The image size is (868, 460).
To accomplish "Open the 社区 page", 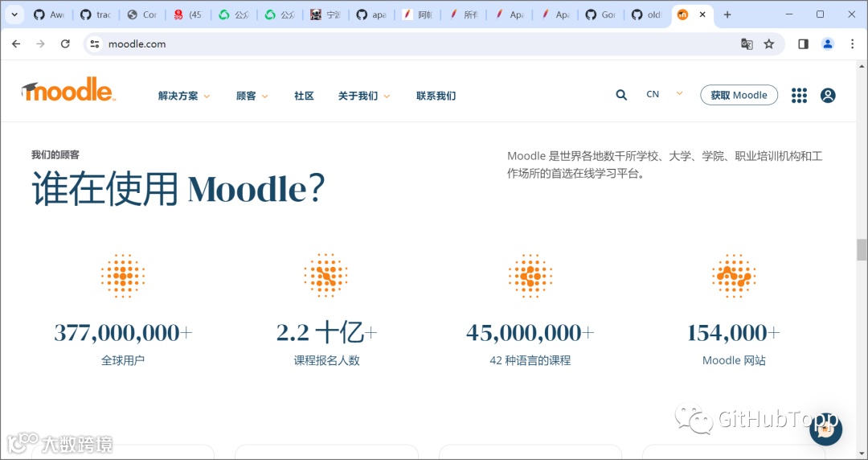I will [304, 96].
